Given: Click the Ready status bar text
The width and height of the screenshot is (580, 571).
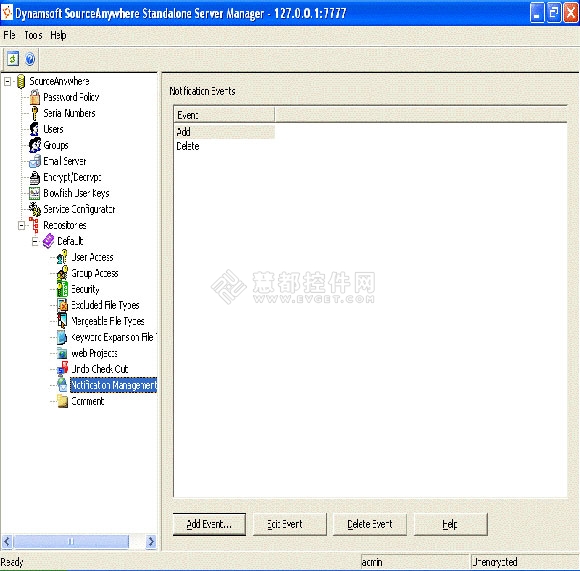Looking at the screenshot, I should click(x=12, y=562).
